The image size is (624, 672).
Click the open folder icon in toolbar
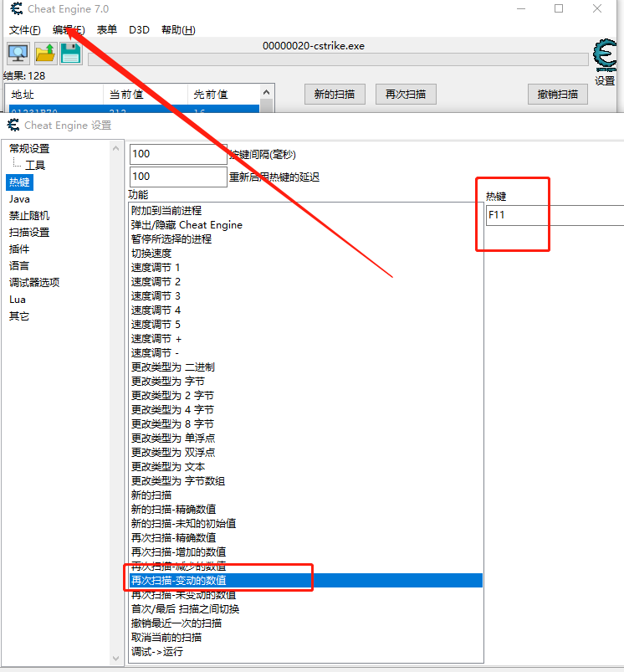[x=45, y=54]
